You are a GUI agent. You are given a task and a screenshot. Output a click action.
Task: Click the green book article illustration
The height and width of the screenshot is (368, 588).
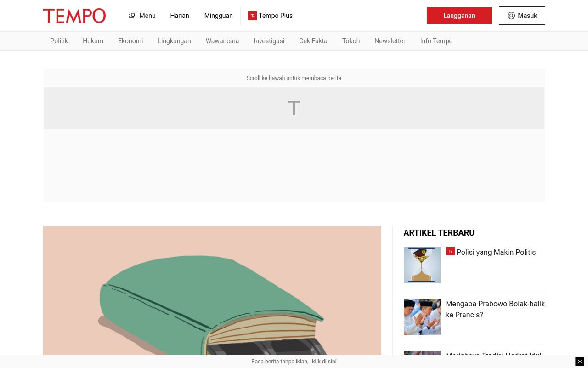point(212,291)
